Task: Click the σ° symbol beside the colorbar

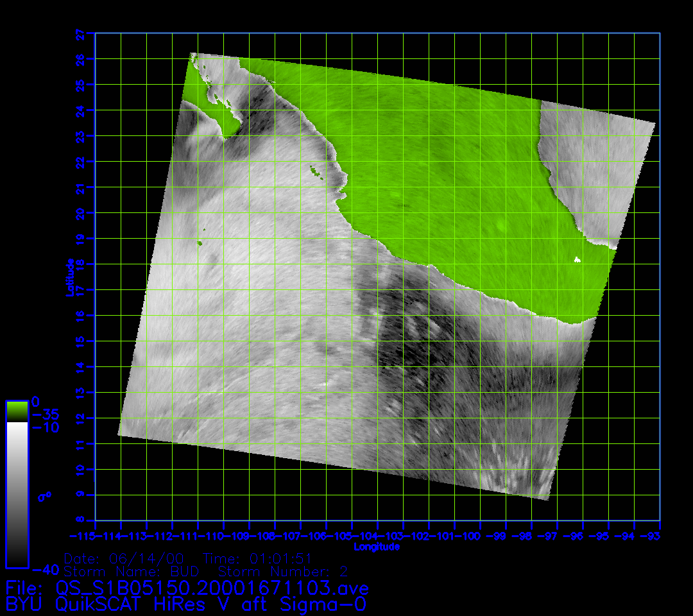Action: [44, 495]
